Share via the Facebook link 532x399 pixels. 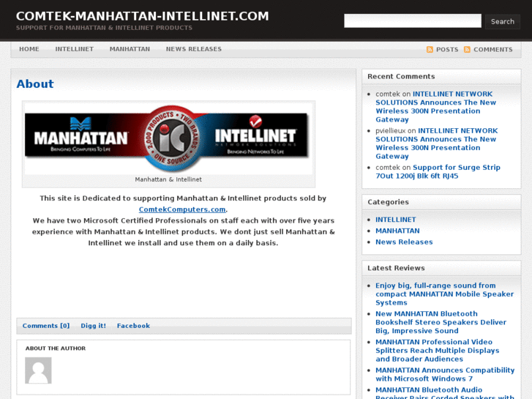133,326
